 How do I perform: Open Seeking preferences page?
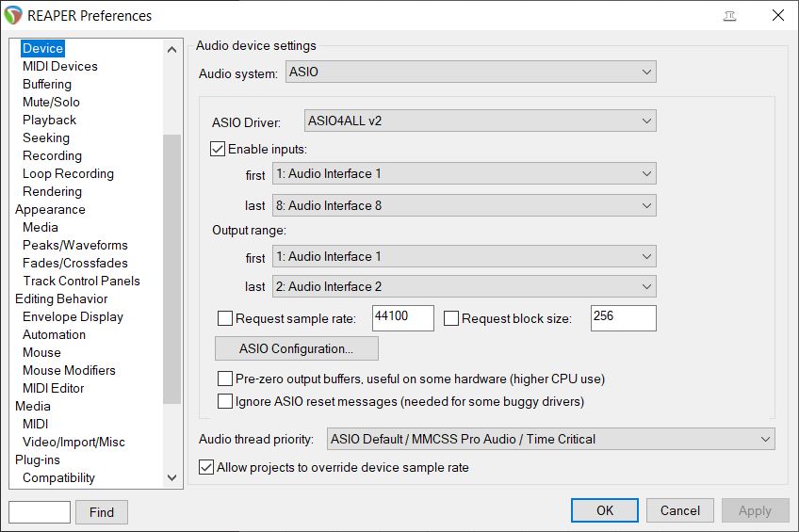46,137
